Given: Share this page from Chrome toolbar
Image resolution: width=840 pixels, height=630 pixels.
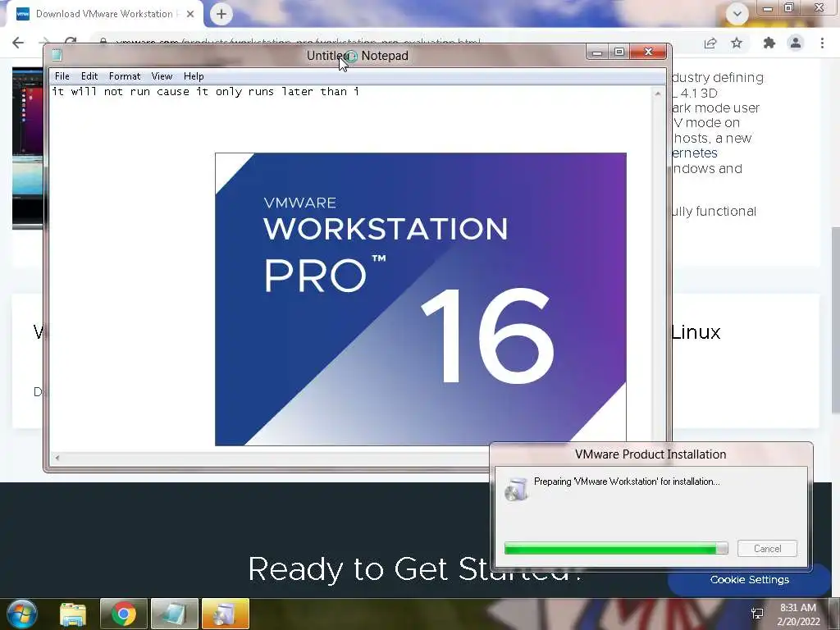Looking at the screenshot, I should [x=710, y=43].
